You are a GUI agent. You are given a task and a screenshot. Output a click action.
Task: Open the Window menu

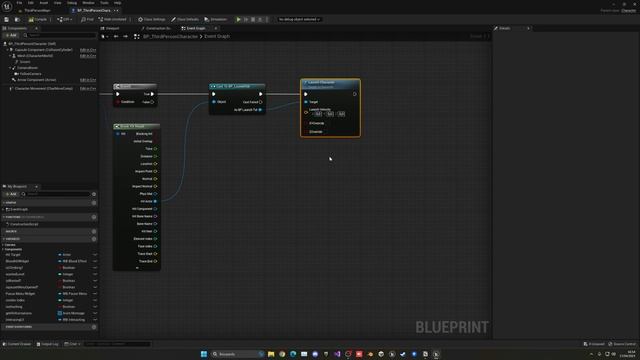click(88, 3)
